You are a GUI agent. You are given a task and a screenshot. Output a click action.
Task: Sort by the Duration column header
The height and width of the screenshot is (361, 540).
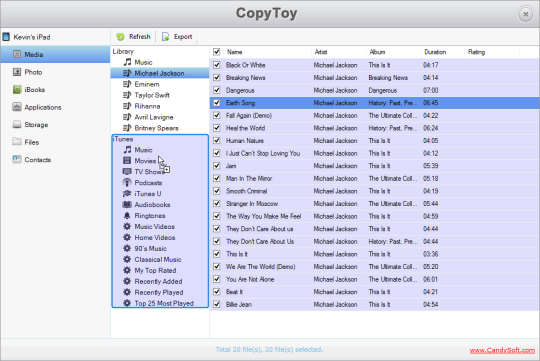click(x=442, y=52)
